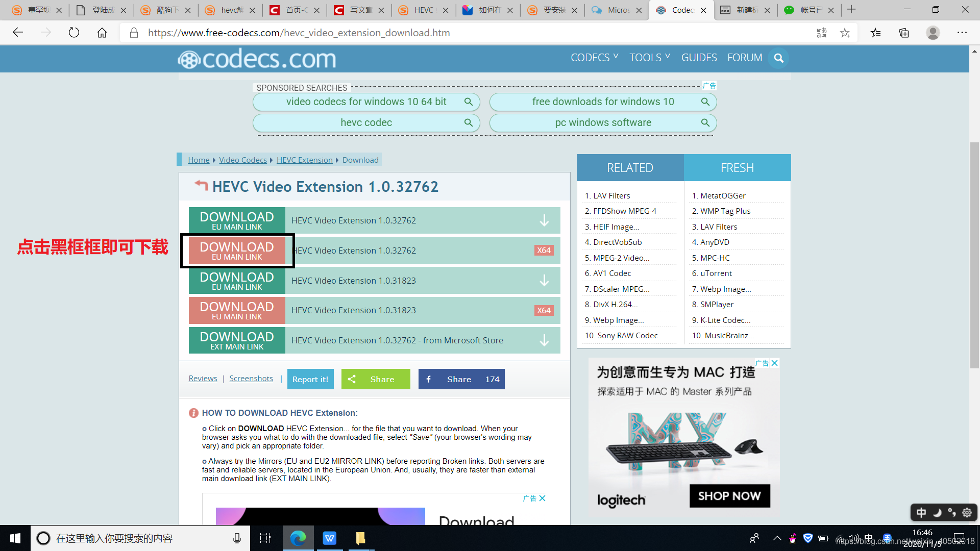The height and width of the screenshot is (551, 980).
Task: Click the microphone in taskbar search
Action: coord(237,538)
